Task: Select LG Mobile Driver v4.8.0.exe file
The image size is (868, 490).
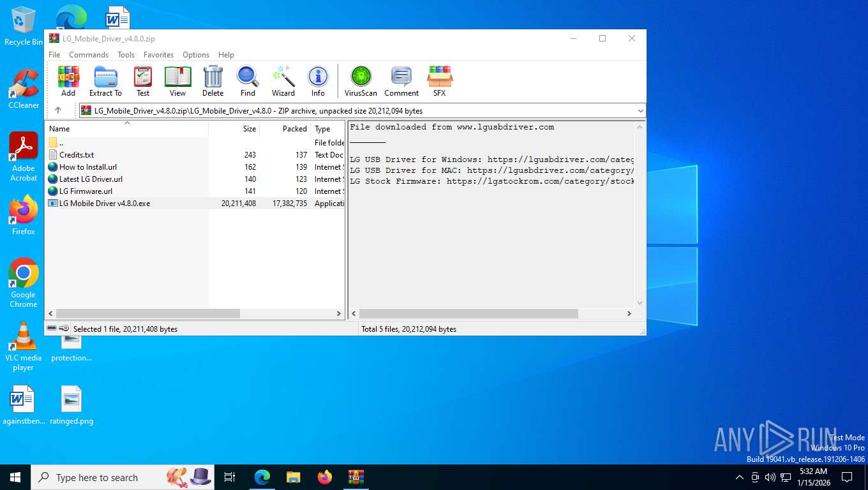Action: [195, 204]
